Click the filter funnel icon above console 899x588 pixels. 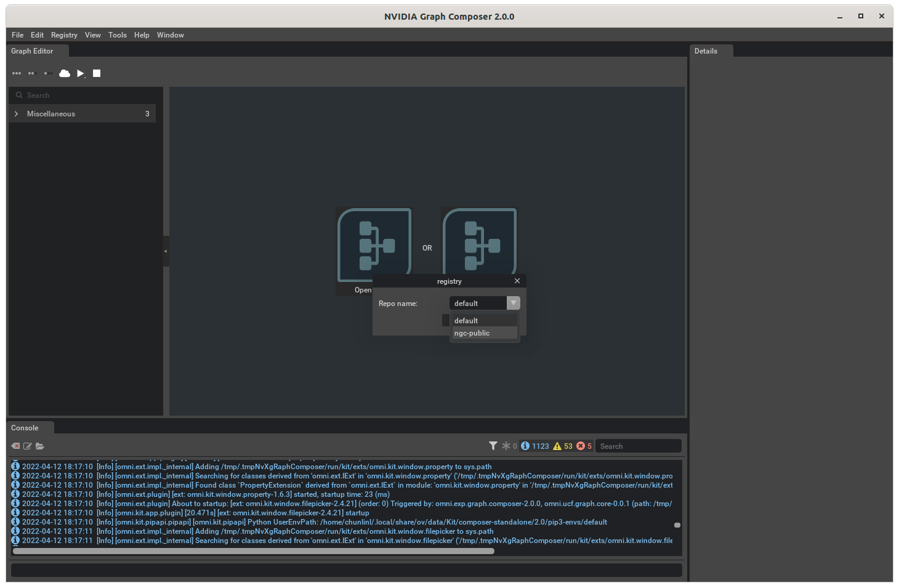[x=493, y=445]
